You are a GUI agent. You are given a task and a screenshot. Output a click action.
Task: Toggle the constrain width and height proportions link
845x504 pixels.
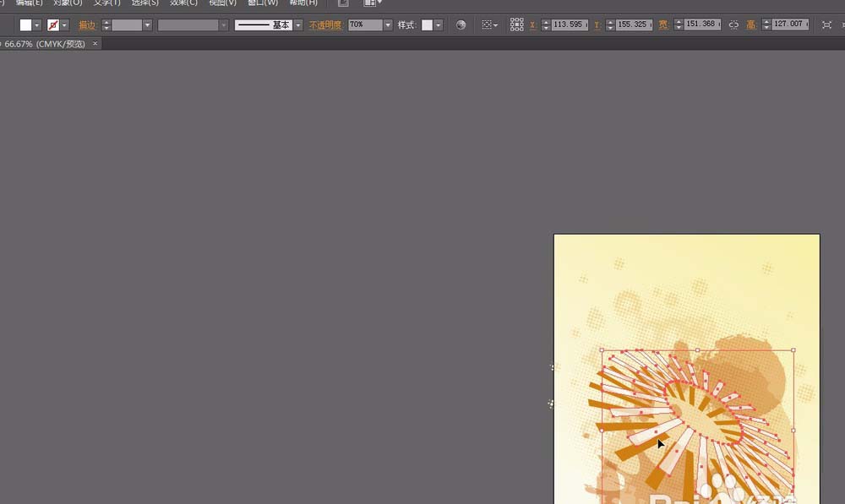pos(733,24)
